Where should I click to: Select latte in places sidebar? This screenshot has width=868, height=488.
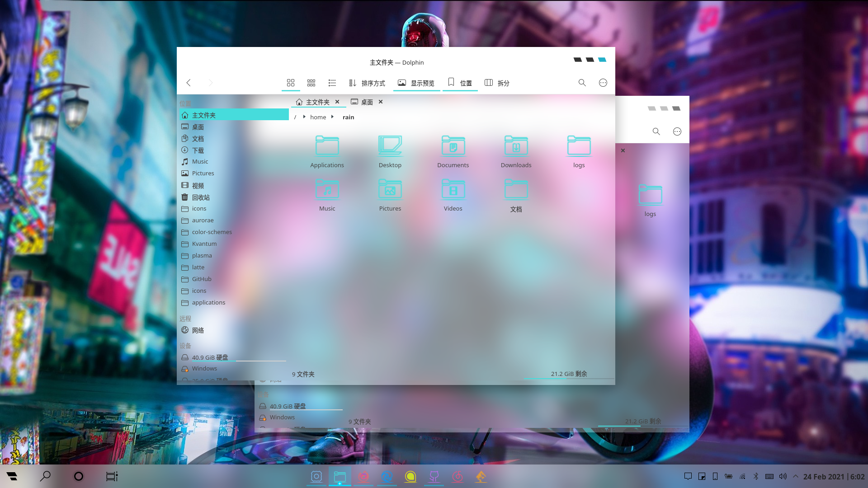click(x=234, y=267)
